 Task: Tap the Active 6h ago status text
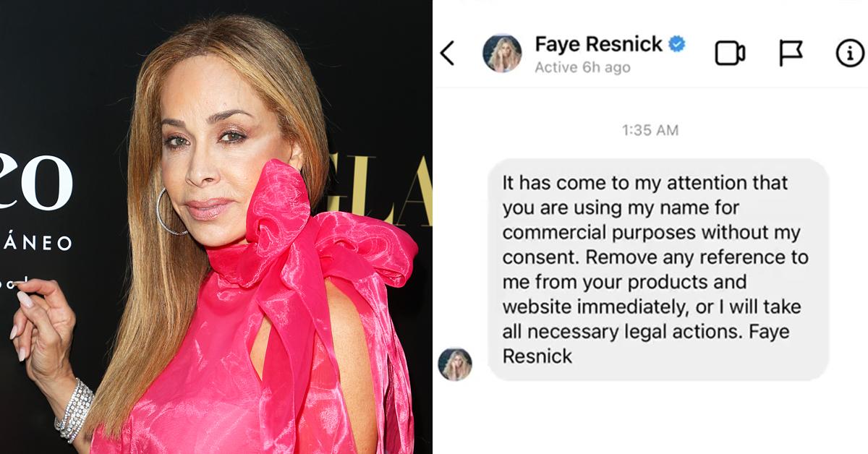click(582, 67)
